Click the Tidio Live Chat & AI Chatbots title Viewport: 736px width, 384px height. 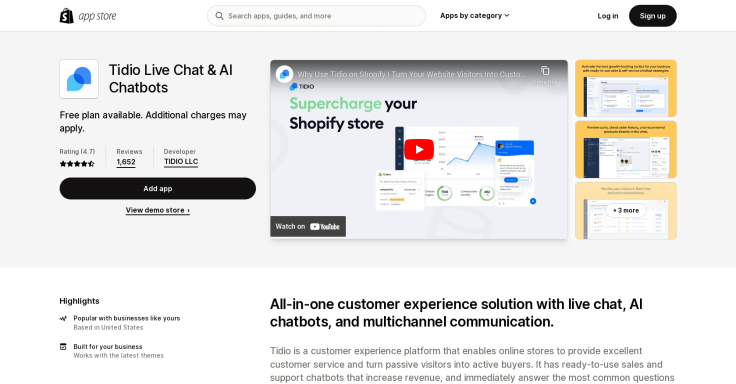171,79
